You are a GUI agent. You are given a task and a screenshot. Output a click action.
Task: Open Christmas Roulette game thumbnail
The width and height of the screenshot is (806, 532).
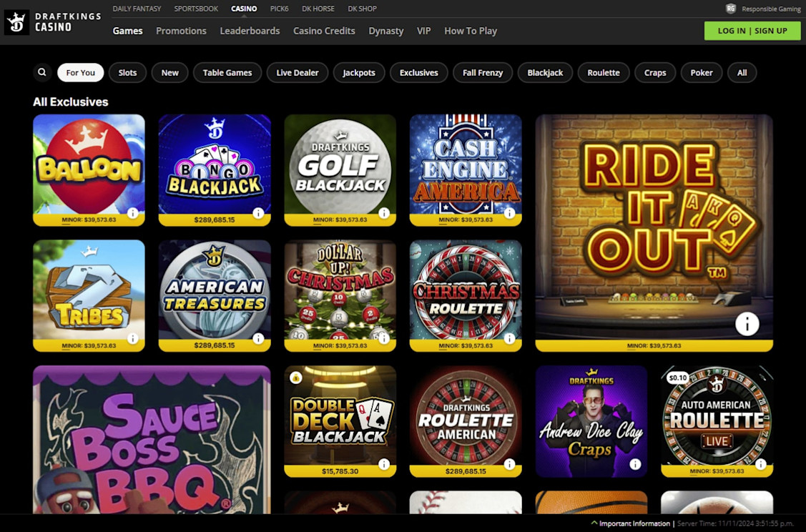pyautogui.click(x=466, y=295)
